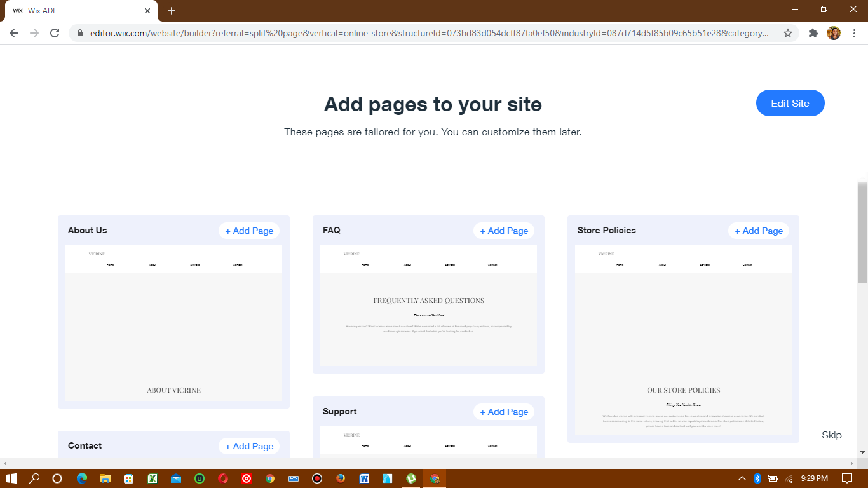Click the browser forward arrow
The image size is (868, 488).
click(x=34, y=33)
